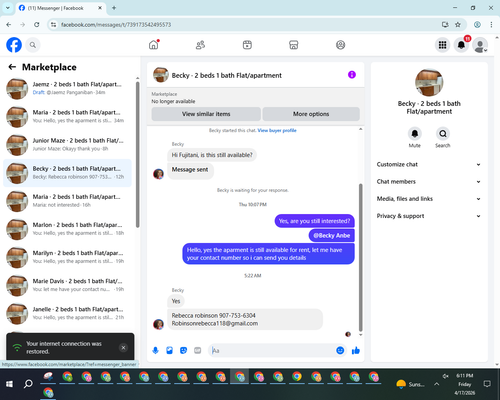Screen dimensions: 500x400
Task: Click the large listing photo in info panel
Action: pyautogui.click(x=429, y=82)
